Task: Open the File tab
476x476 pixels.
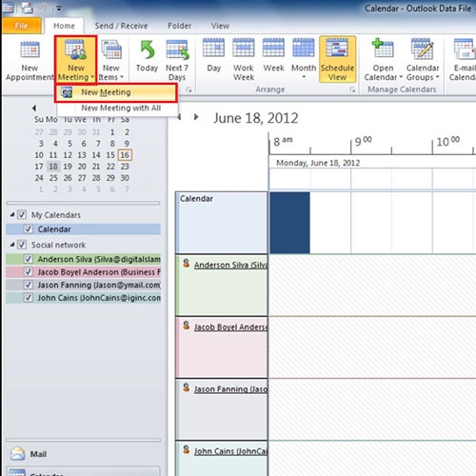Action: 21,26
